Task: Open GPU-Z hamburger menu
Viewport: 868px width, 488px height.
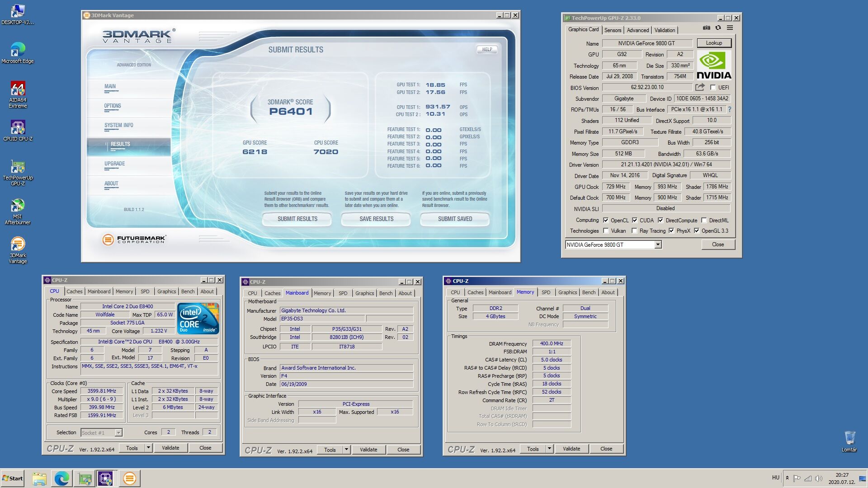Action: click(x=730, y=28)
